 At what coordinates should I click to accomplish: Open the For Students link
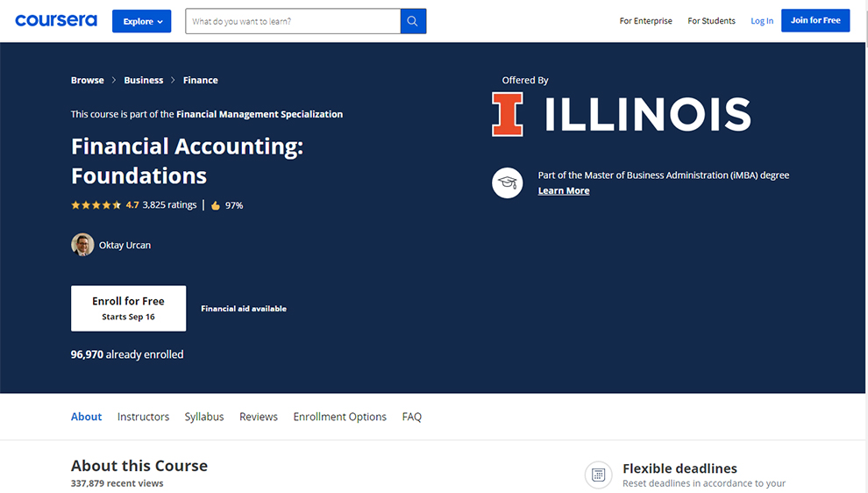tap(711, 20)
